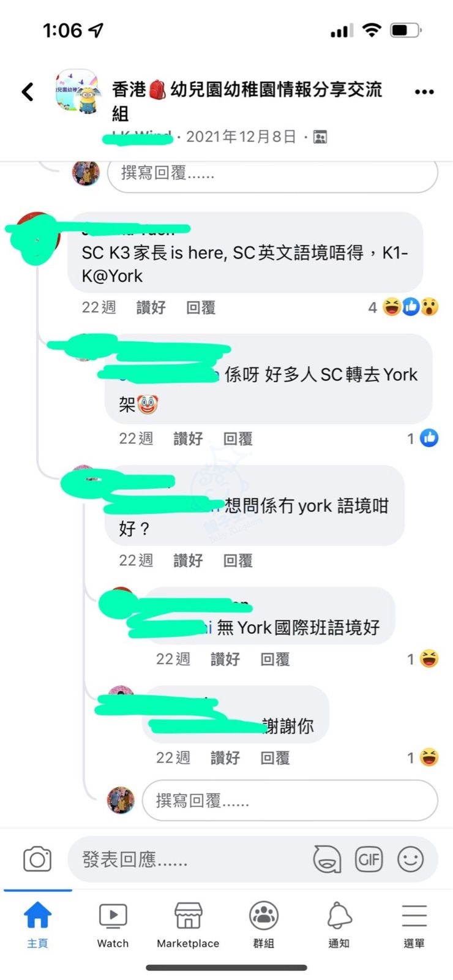Open the emoji smiley picker
The width and height of the screenshot is (453, 980).
410,859
